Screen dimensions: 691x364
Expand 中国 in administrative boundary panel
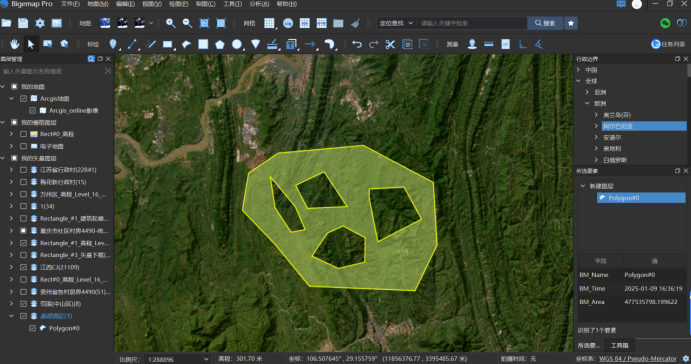[579, 70]
